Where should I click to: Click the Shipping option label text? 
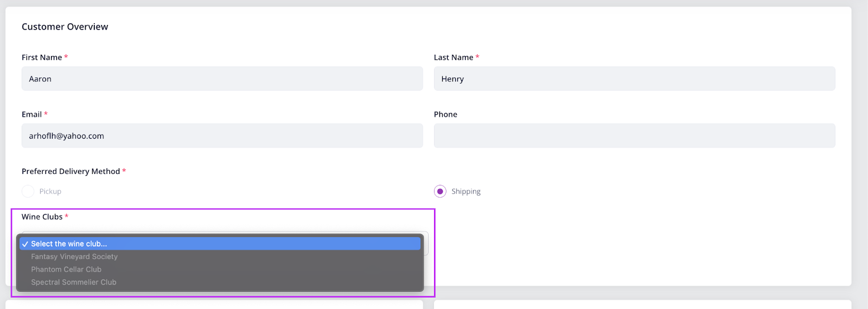pos(465,191)
